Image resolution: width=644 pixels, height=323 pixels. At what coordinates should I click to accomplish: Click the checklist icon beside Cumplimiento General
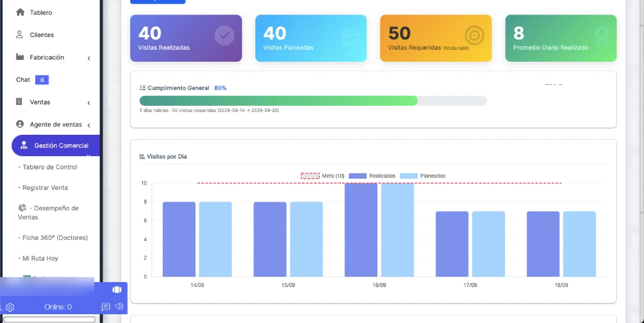[143, 88]
